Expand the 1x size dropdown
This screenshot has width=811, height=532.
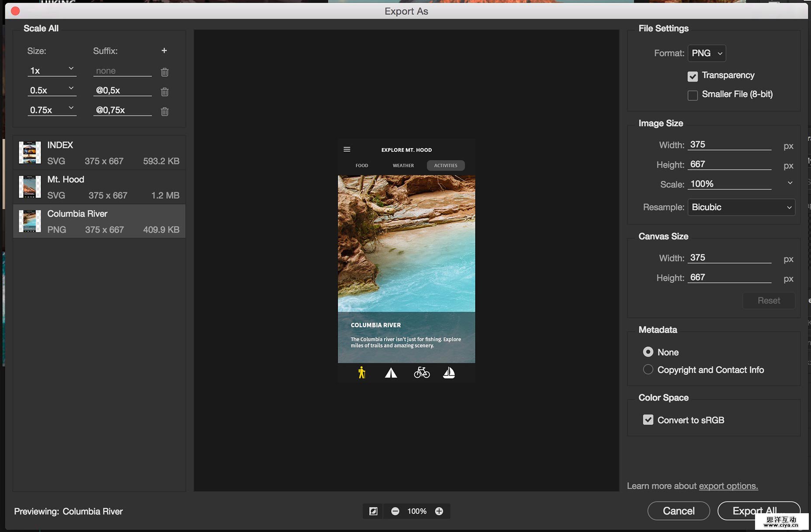point(71,69)
